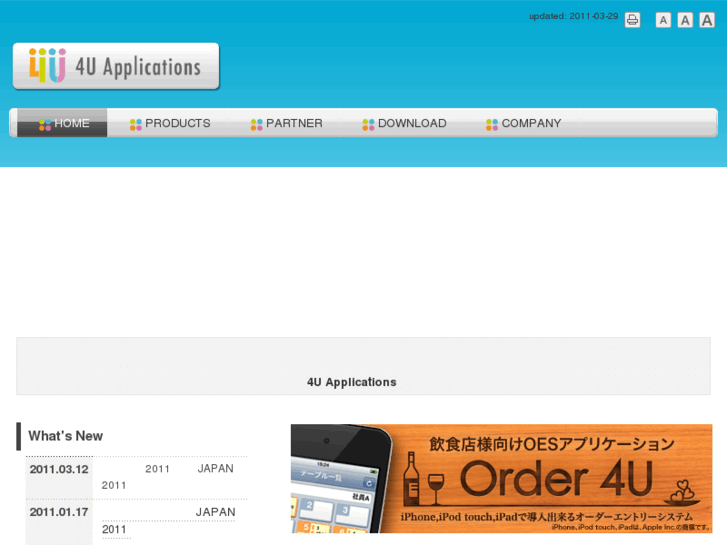Open the Order 4U banner
The image size is (727, 545).
coord(501,478)
